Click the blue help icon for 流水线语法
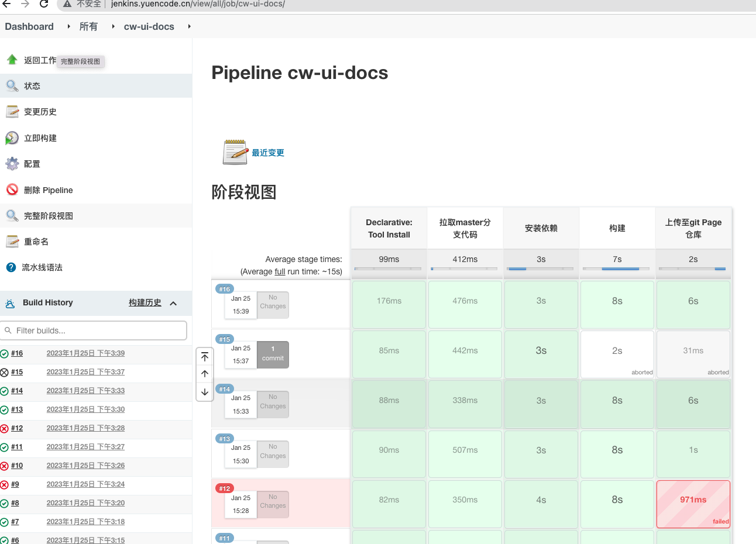The image size is (756, 544). pyautogui.click(x=11, y=267)
